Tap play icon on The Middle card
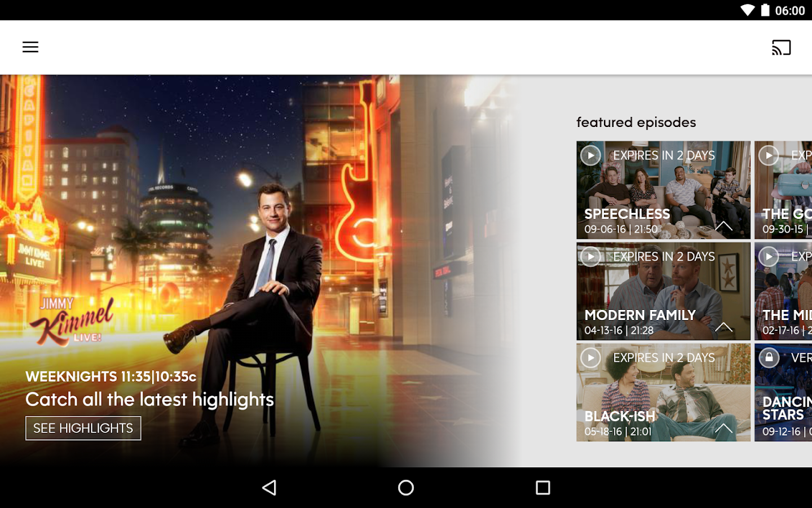Image resolution: width=812 pixels, height=508 pixels. [x=769, y=257]
